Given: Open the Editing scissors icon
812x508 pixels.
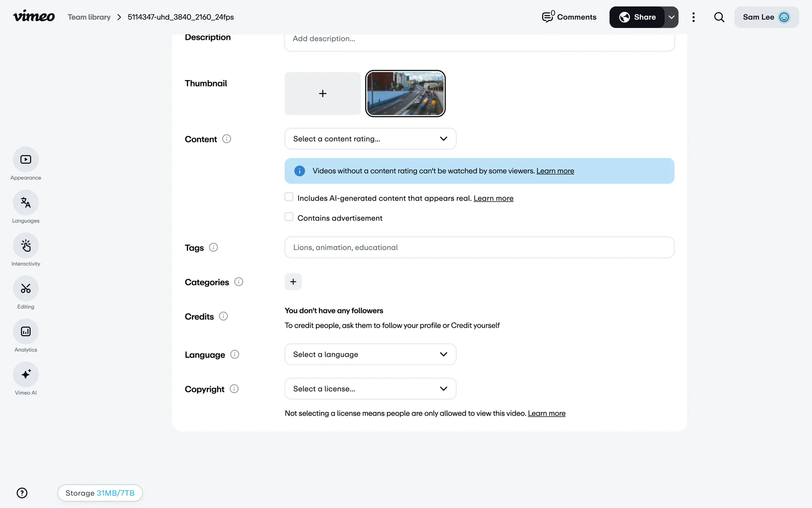Looking at the screenshot, I should point(26,289).
